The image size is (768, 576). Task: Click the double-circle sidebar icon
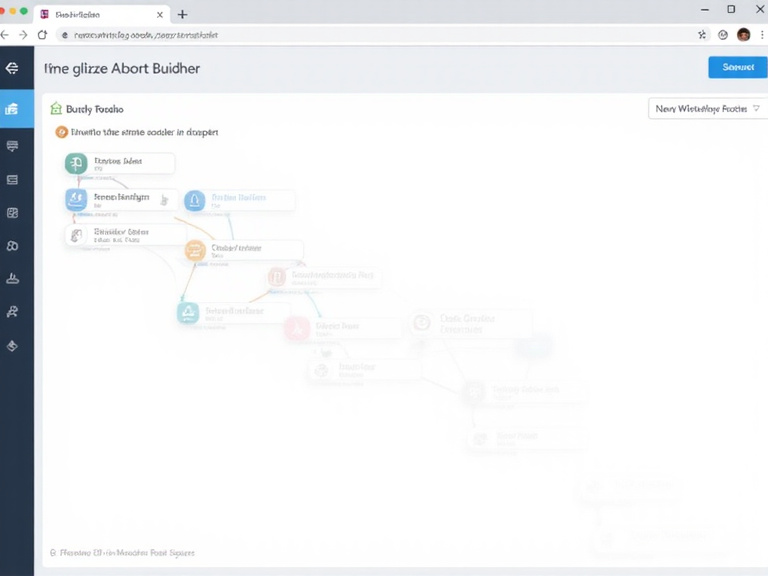(12, 245)
